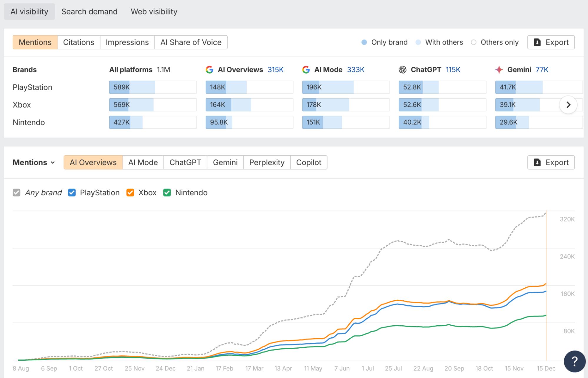The width and height of the screenshot is (588, 378).
Task: Click PlayStation All platforms 589K bar
Action: click(x=132, y=87)
